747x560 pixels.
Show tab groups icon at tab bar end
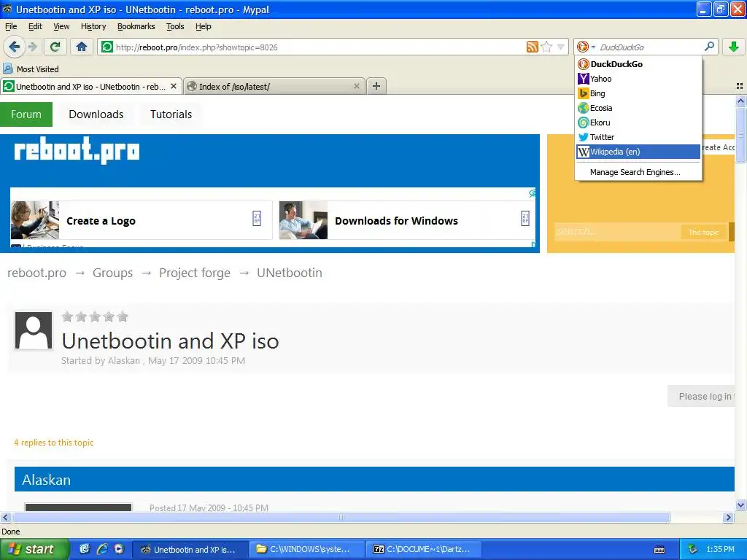point(740,86)
